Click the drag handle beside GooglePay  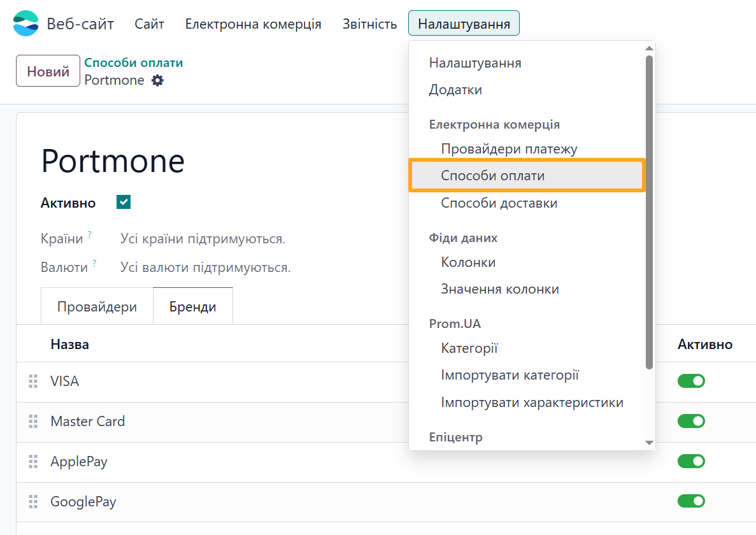pos(32,501)
